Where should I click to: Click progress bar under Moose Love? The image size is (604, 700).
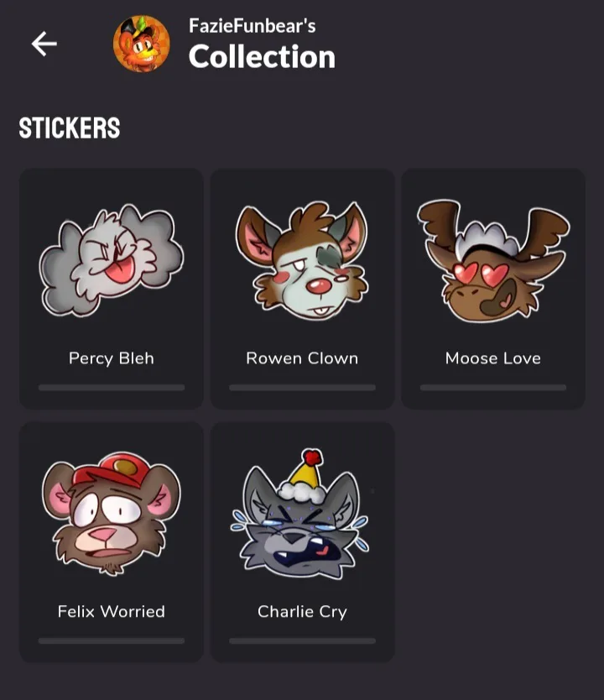click(493, 388)
